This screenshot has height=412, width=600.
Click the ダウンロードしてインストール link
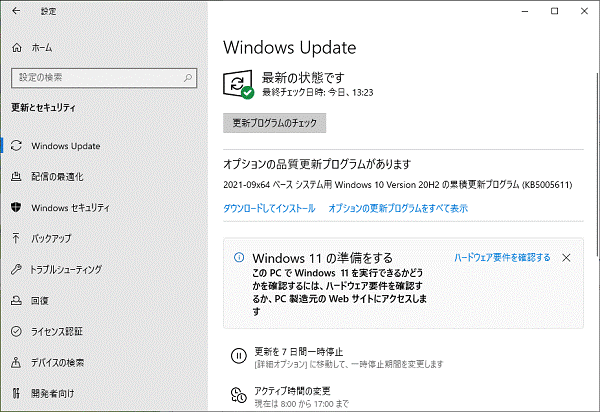[x=269, y=208]
